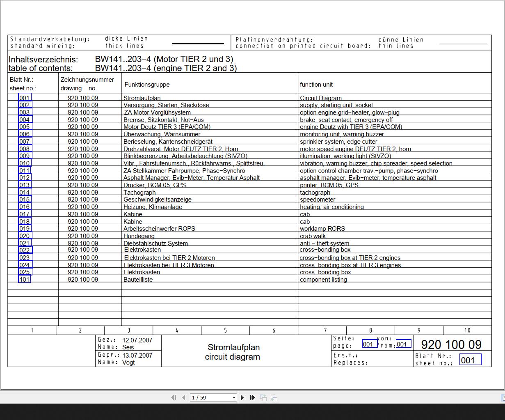Click the title block 'from' 001 link
Viewport: 505px width, 420px height.
point(403,344)
